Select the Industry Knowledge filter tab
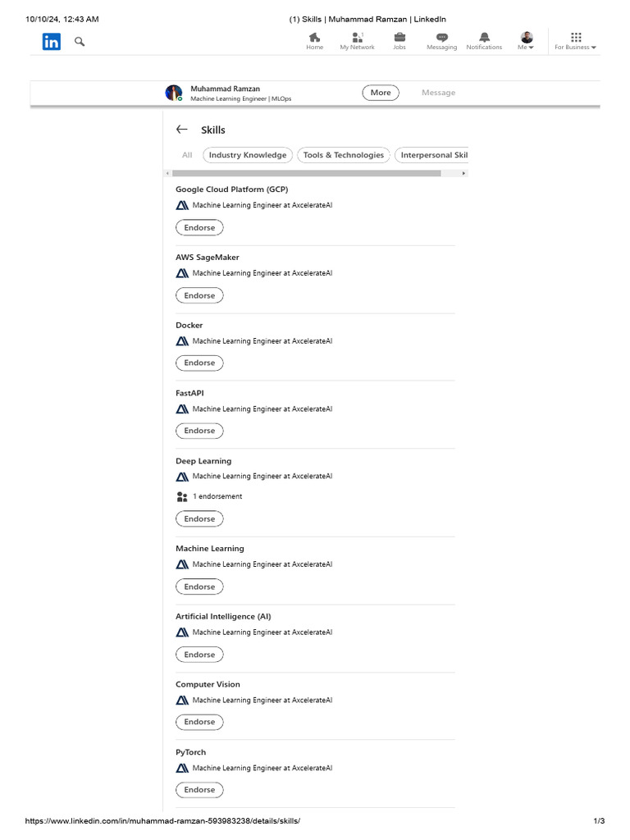The width and height of the screenshot is (630, 840). coord(248,155)
